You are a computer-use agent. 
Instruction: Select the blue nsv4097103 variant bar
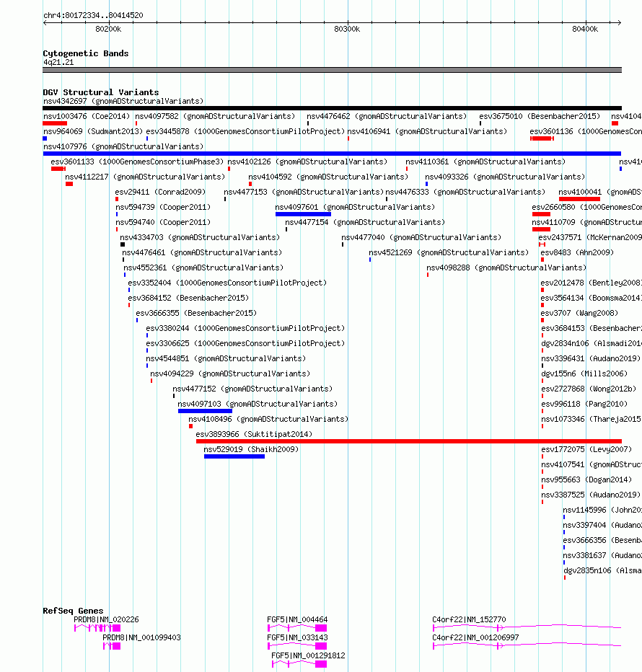coord(205,411)
